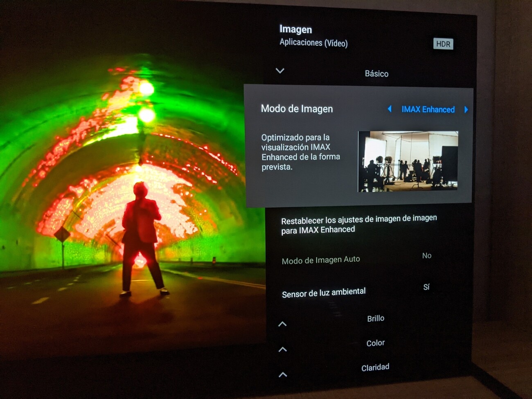
Task: Open the Modo de Imagen setting row
Action: point(297,109)
